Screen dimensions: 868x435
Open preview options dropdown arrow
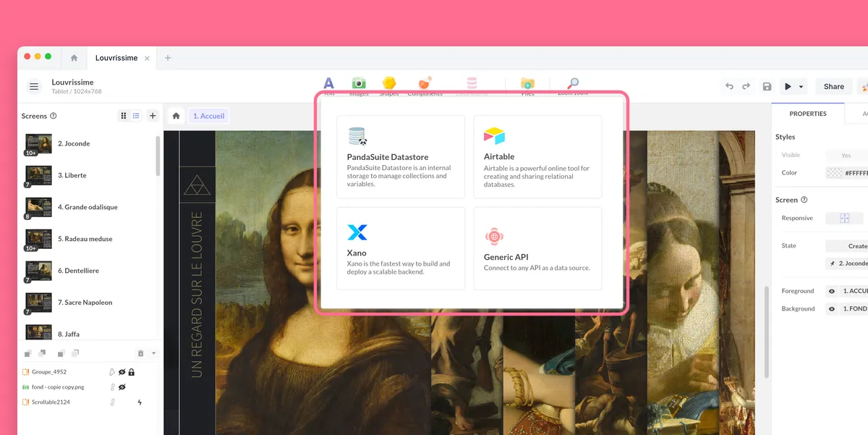pyautogui.click(x=801, y=87)
